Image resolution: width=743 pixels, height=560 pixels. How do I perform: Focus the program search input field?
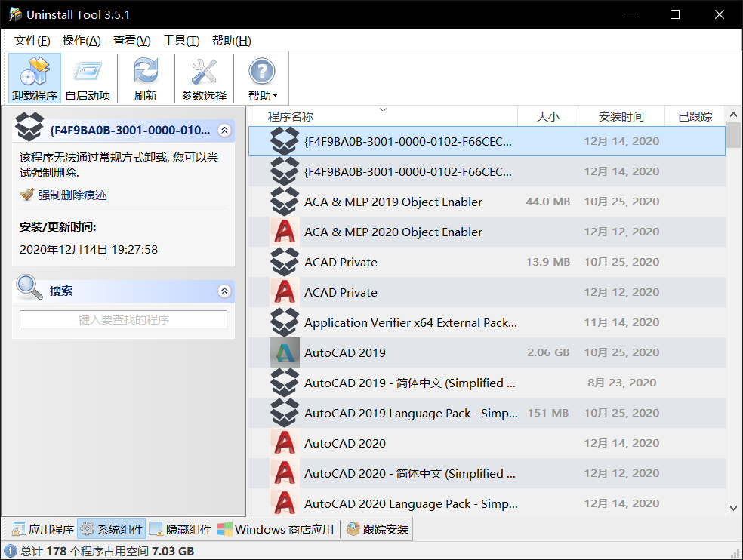123,320
